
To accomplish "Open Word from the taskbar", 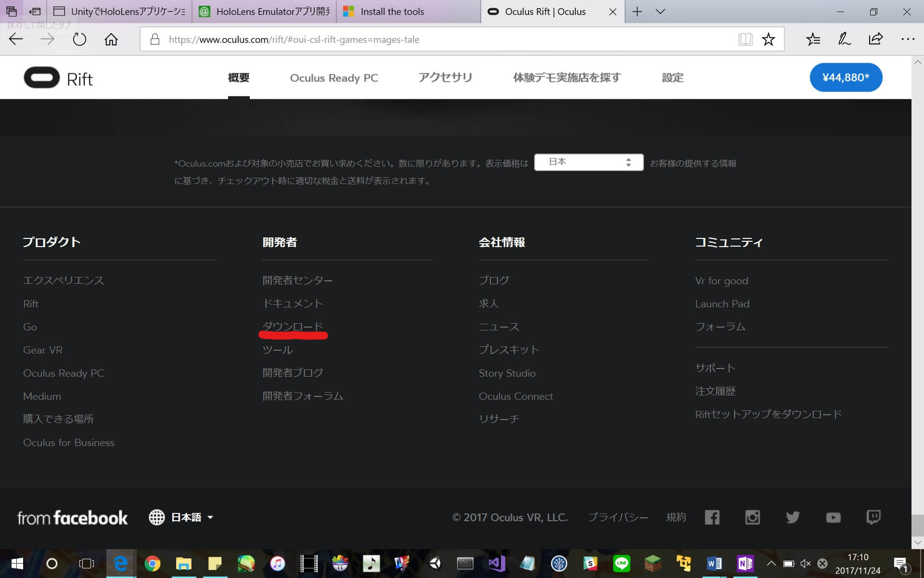I will pyautogui.click(x=714, y=564).
